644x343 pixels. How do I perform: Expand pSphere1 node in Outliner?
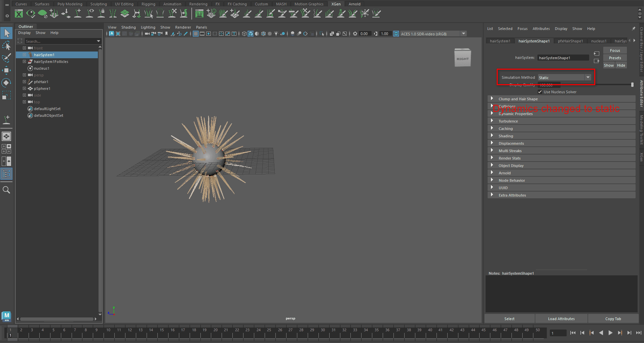coord(24,89)
